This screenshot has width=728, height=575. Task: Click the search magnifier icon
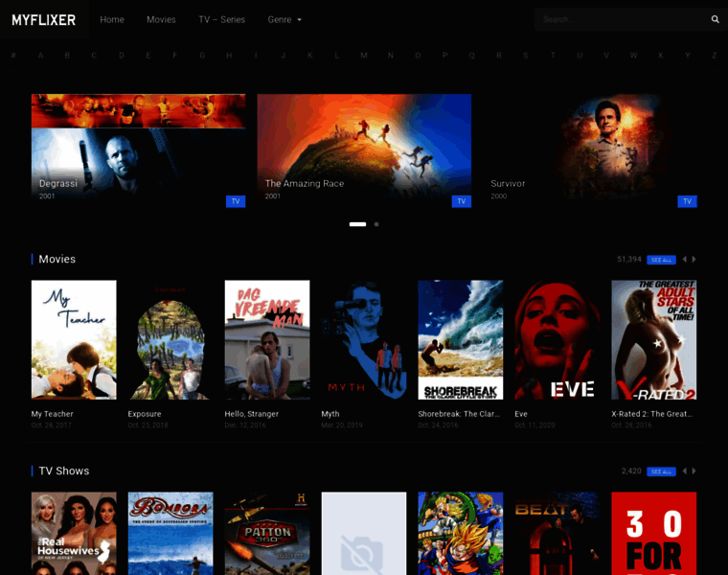(x=715, y=19)
